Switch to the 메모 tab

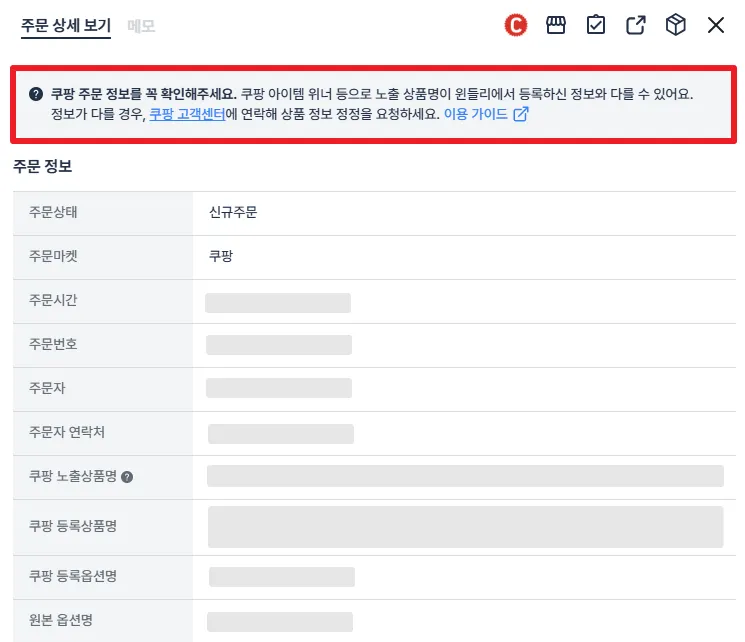coord(141,26)
